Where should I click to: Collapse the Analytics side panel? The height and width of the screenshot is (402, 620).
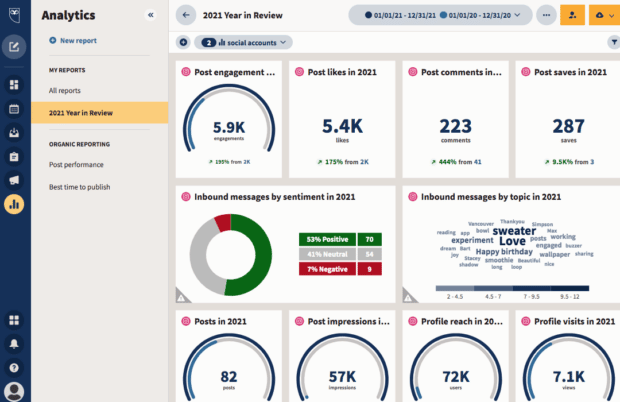click(x=151, y=16)
